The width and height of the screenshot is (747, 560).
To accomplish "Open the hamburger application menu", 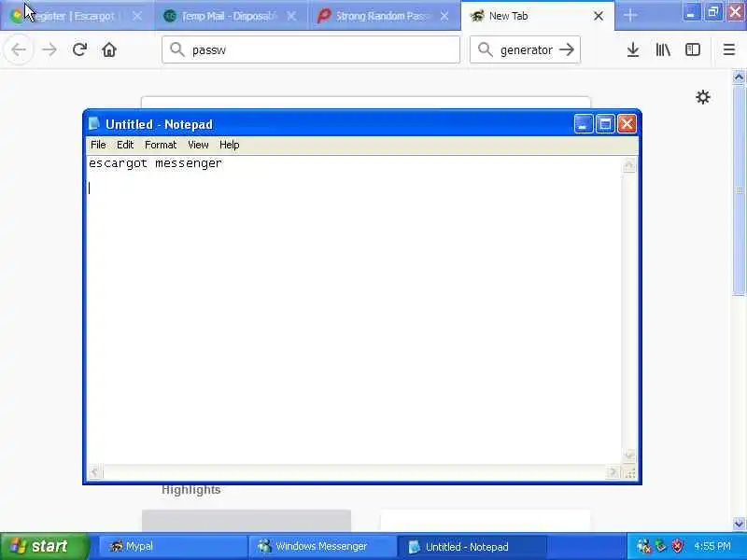I will coord(729,49).
